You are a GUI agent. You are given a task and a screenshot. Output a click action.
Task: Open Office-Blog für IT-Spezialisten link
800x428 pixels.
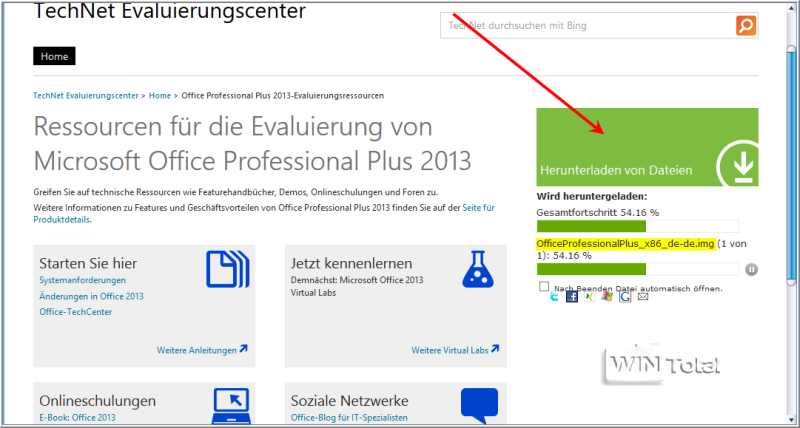coord(349,417)
